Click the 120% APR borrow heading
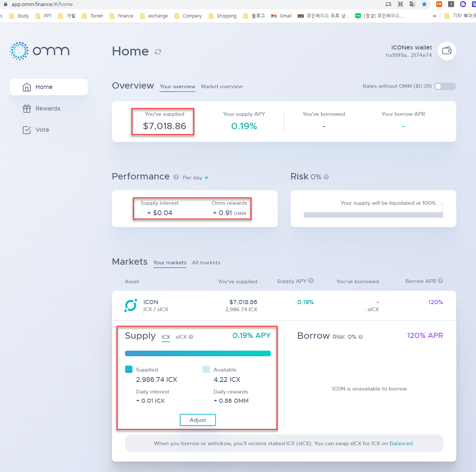The height and width of the screenshot is (472, 476). point(425,335)
